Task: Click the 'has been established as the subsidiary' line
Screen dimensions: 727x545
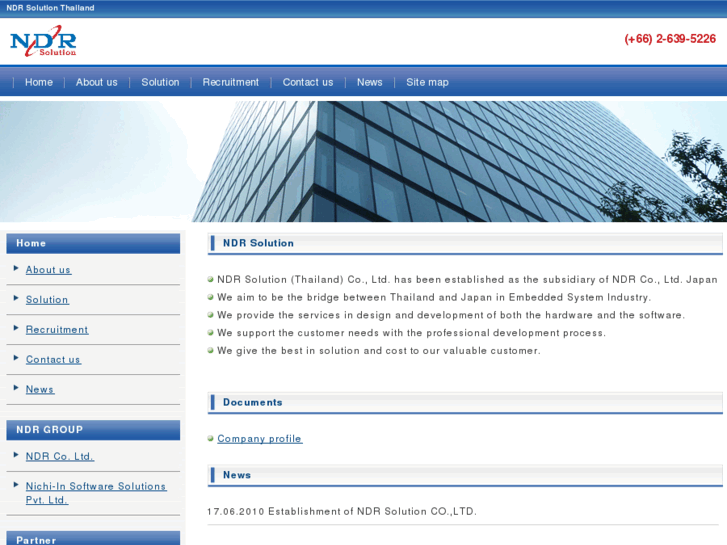Action: (467, 280)
